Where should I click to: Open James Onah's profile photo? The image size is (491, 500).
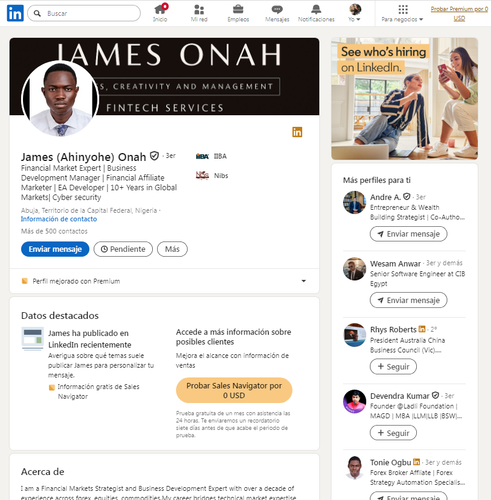pos(60,98)
